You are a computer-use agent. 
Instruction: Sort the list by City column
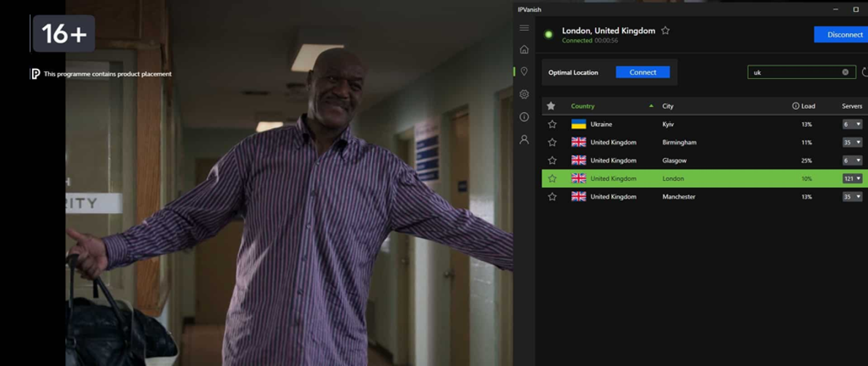pos(668,106)
